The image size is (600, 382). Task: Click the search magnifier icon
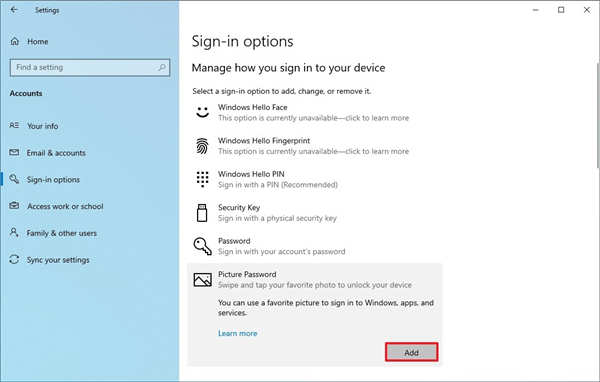point(162,67)
